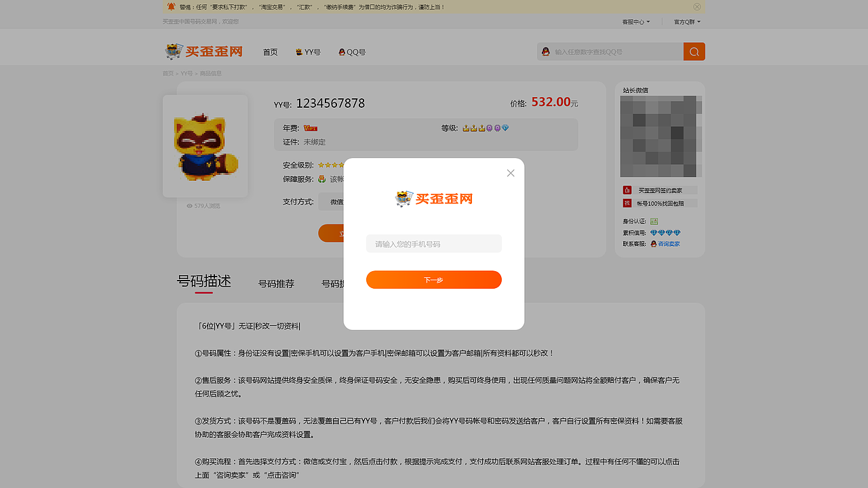This screenshot has width=868, height=488.
Task: Select the 微信 payment method option
Action: 332,201
